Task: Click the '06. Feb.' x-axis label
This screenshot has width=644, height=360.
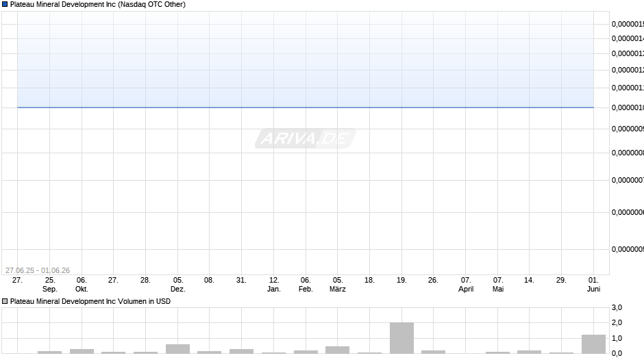Action: 306,285
